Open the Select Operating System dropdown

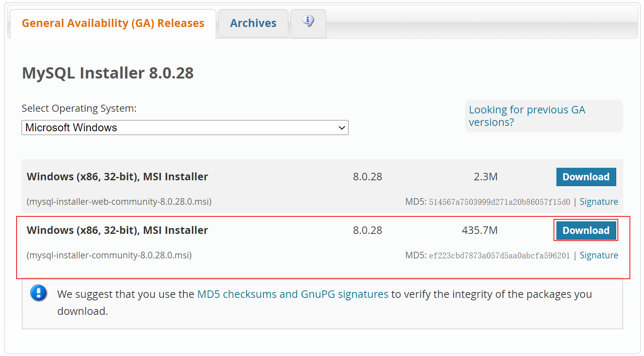click(x=185, y=128)
